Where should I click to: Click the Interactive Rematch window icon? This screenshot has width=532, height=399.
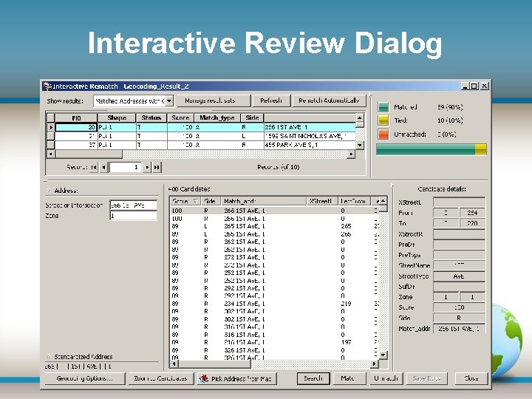click(x=47, y=86)
